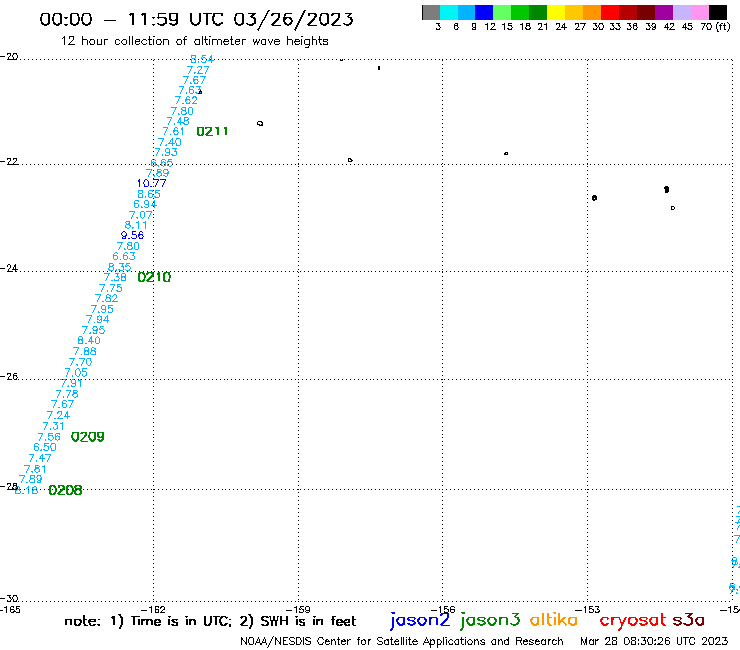Click the orange legend swatch above 30
The image size is (740, 650).
pos(592,12)
